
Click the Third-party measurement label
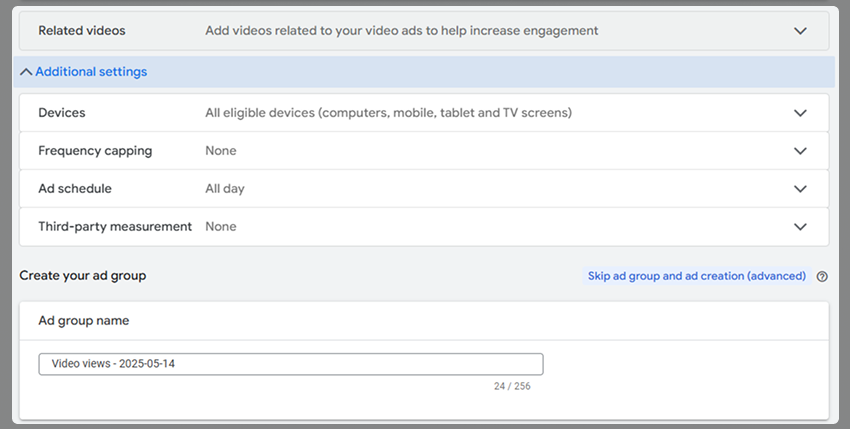click(x=115, y=227)
